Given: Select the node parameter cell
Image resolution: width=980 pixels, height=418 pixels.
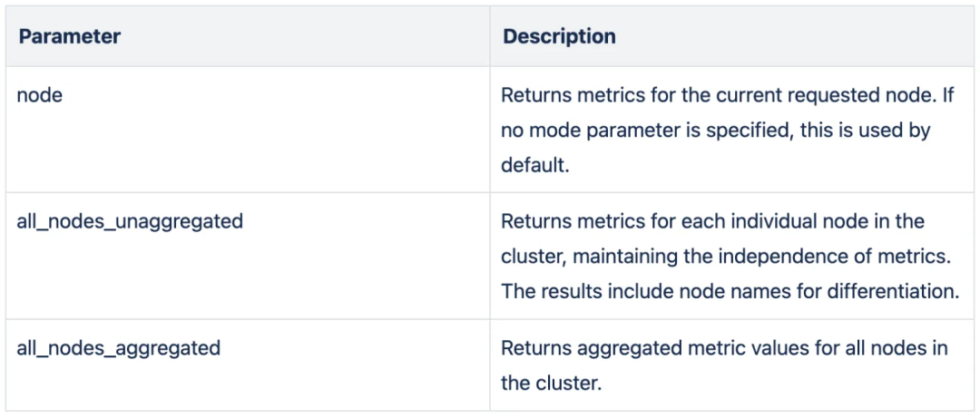Looking at the screenshot, I should pos(40,95).
